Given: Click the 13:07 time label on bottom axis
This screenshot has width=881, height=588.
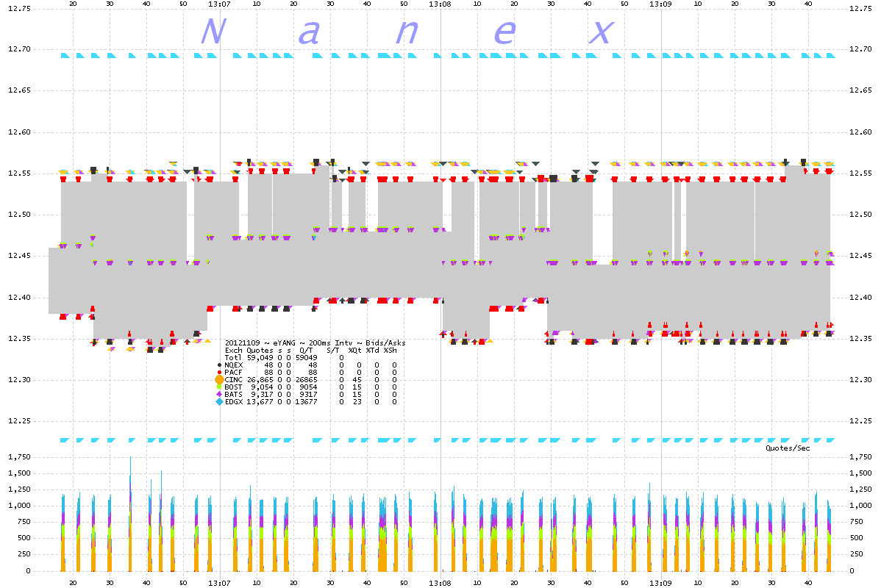Looking at the screenshot, I should (219, 583).
